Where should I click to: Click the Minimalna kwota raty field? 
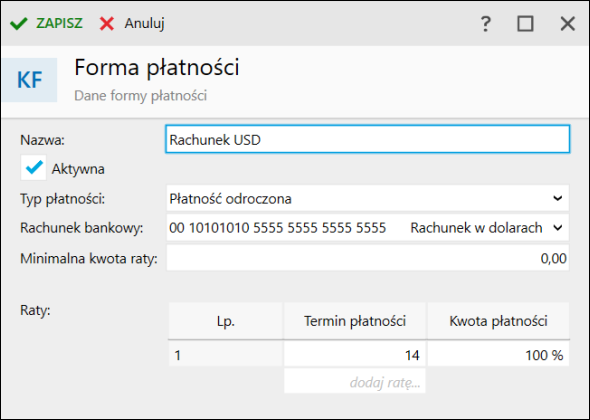(x=368, y=258)
